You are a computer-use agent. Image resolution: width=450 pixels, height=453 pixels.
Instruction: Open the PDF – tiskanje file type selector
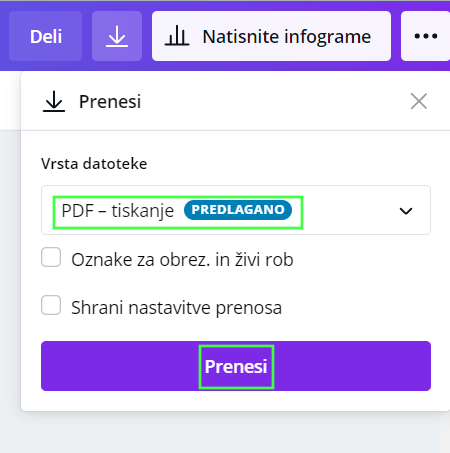(x=236, y=210)
